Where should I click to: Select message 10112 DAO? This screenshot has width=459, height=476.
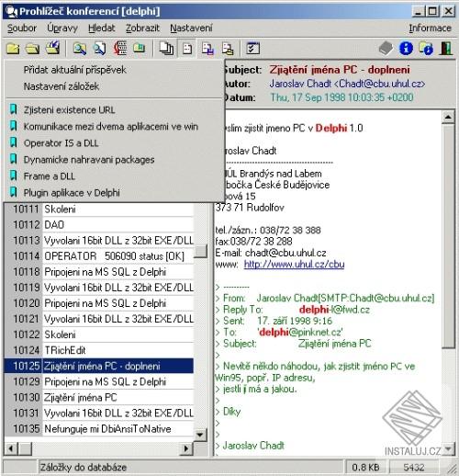[99, 225]
